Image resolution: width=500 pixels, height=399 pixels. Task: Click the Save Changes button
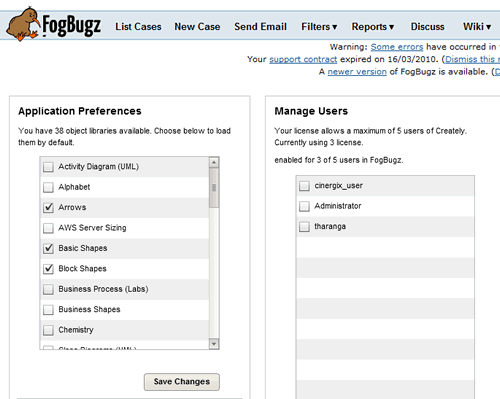coord(182,382)
